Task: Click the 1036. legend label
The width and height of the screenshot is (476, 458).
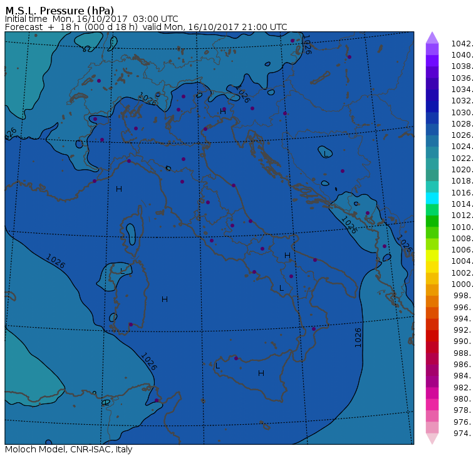Action: point(462,78)
